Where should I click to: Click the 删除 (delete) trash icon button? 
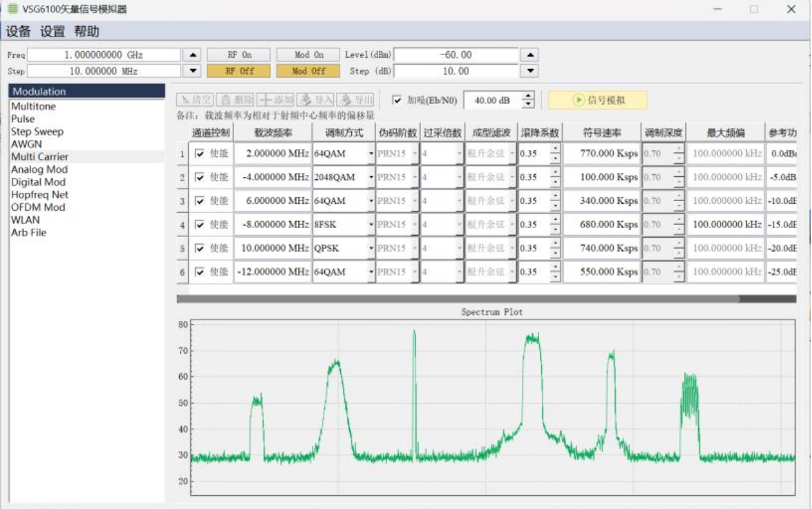pos(235,100)
